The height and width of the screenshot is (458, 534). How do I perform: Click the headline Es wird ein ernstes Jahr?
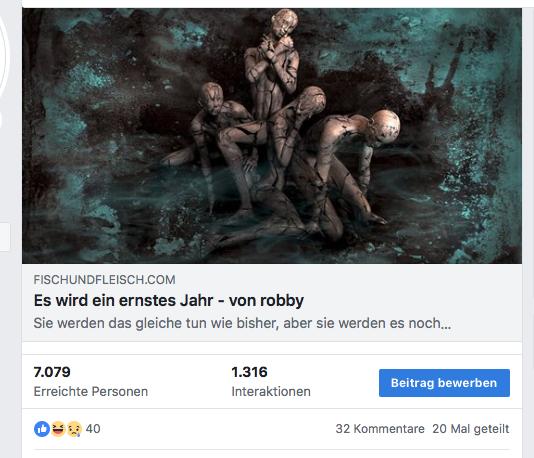tap(169, 301)
